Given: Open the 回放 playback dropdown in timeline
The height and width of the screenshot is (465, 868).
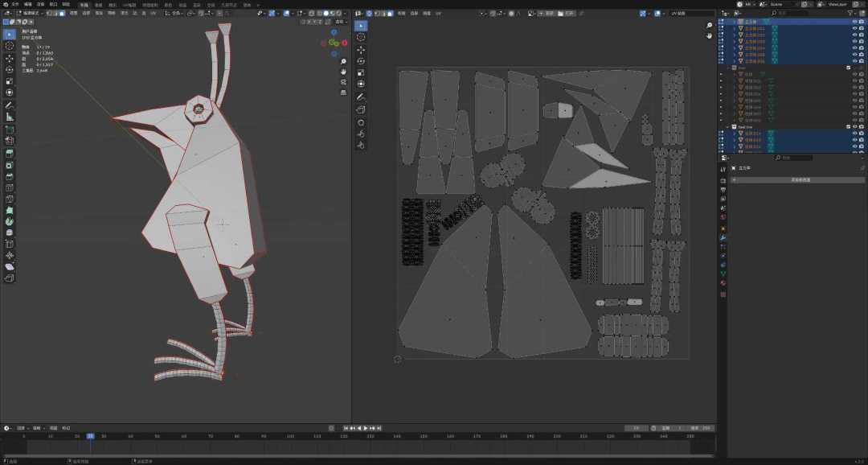Looking at the screenshot, I should click(22, 428).
